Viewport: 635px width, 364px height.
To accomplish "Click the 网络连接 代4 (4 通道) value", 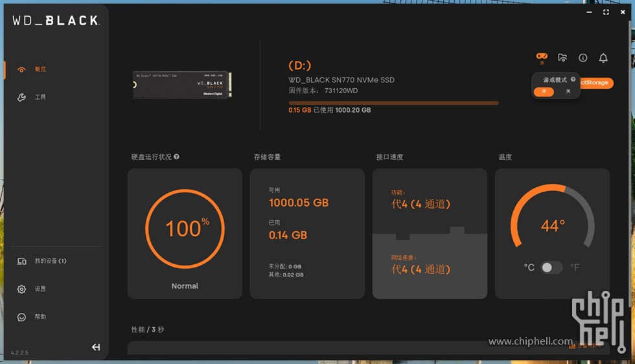I will (x=421, y=269).
